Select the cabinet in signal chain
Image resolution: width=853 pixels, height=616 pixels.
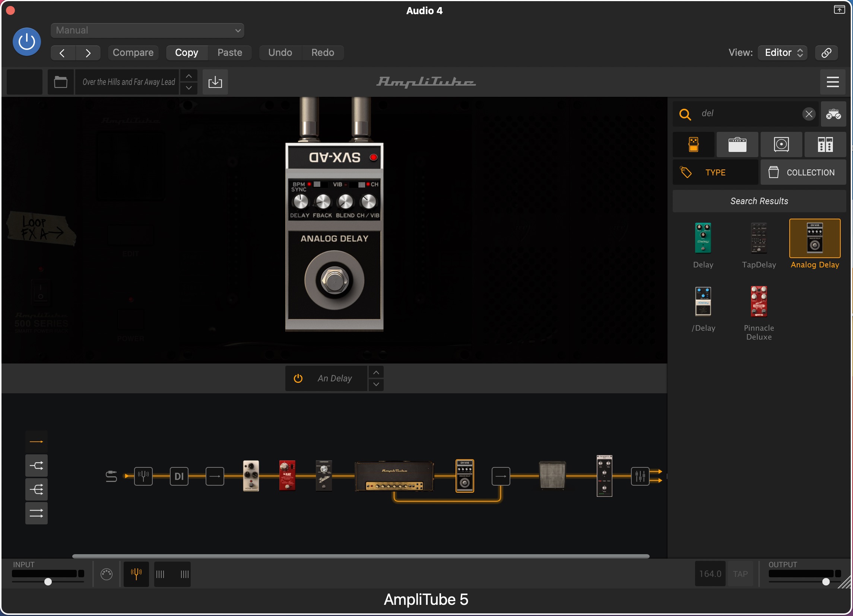552,476
